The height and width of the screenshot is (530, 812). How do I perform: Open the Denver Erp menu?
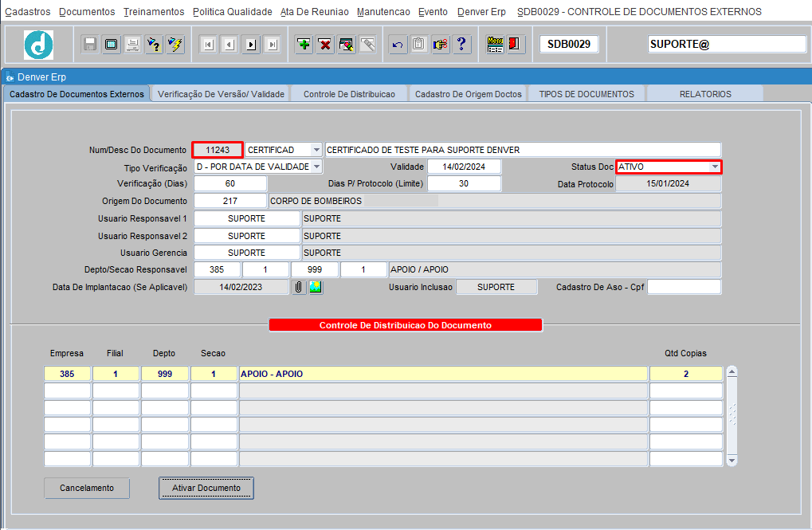coord(481,11)
